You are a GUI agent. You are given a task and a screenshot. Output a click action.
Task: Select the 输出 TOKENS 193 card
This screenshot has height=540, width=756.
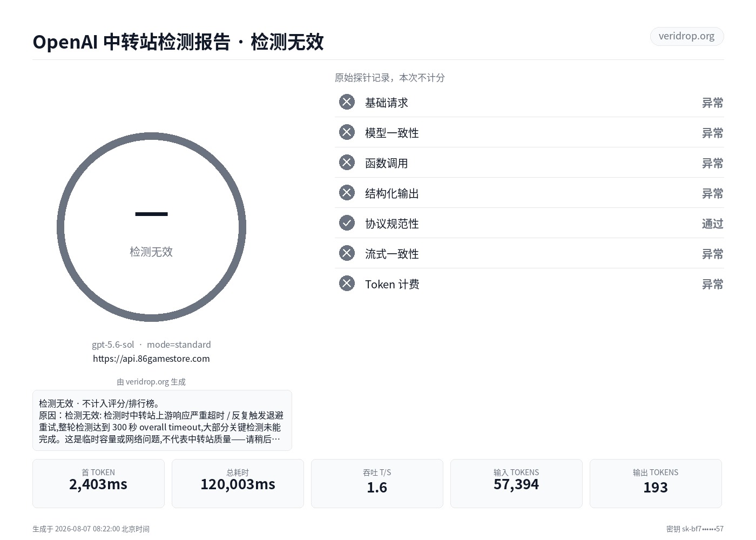(656, 483)
